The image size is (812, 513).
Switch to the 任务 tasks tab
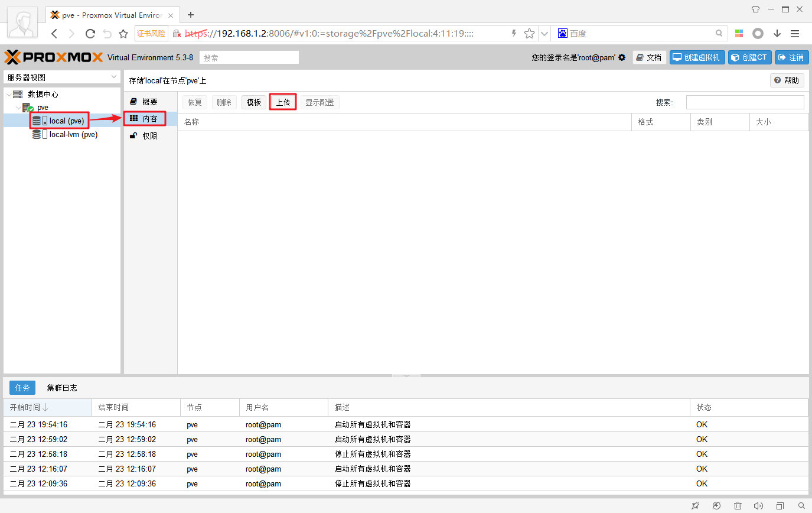pyautogui.click(x=22, y=388)
